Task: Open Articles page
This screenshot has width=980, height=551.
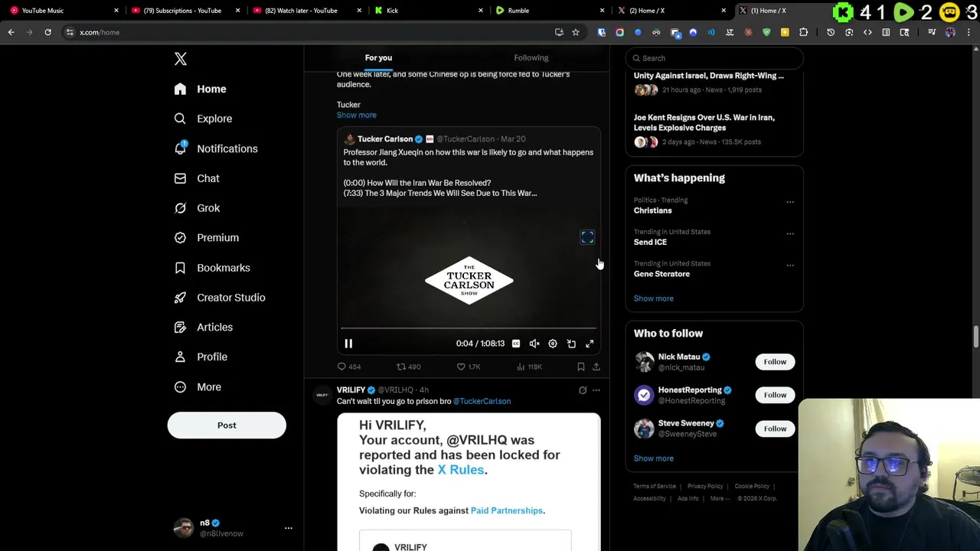Action: [x=204, y=327]
